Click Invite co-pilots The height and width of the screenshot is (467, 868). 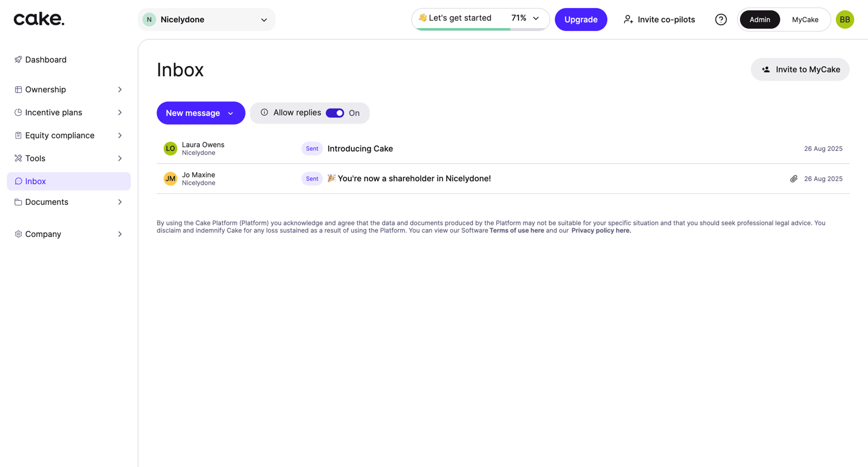pyautogui.click(x=659, y=20)
